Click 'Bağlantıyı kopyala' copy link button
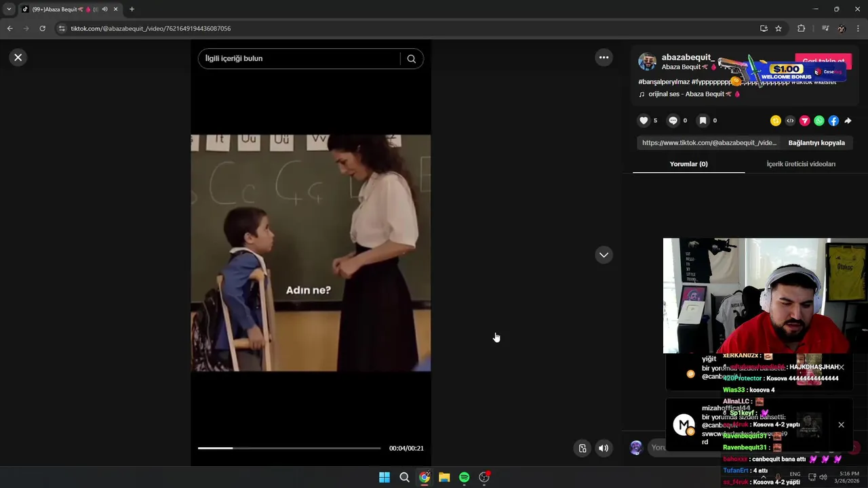 coord(816,143)
